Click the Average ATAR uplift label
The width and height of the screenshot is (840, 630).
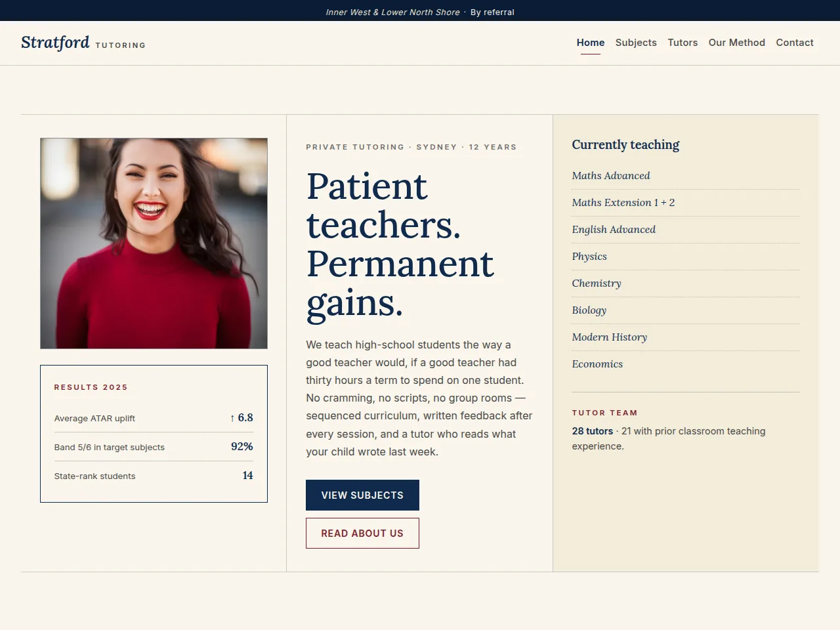click(94, 419)
